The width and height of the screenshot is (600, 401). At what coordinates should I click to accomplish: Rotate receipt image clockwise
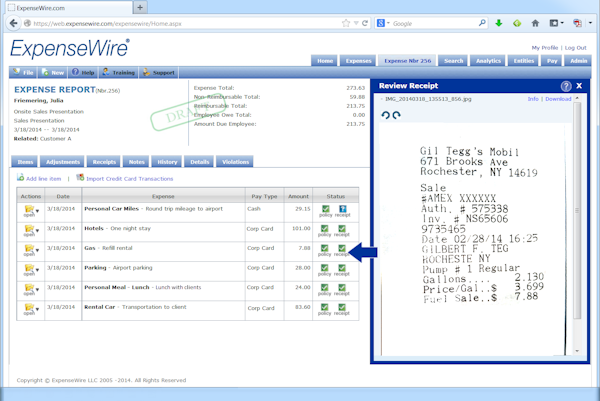[x=397, y=115]
